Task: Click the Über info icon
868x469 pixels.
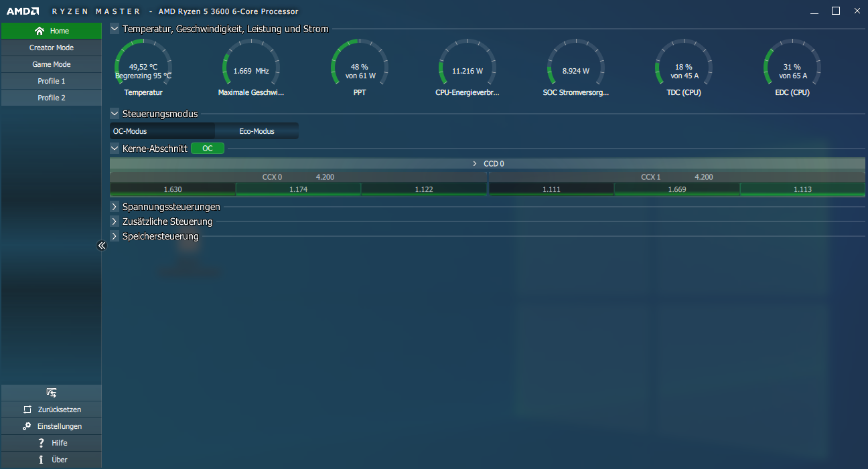Action: point(42,460)
